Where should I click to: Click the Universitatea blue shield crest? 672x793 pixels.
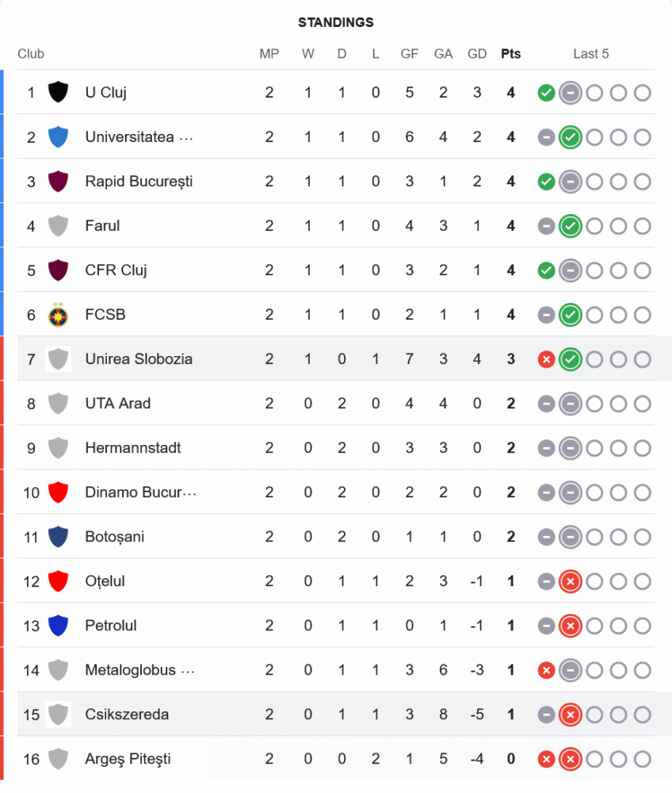58,137
